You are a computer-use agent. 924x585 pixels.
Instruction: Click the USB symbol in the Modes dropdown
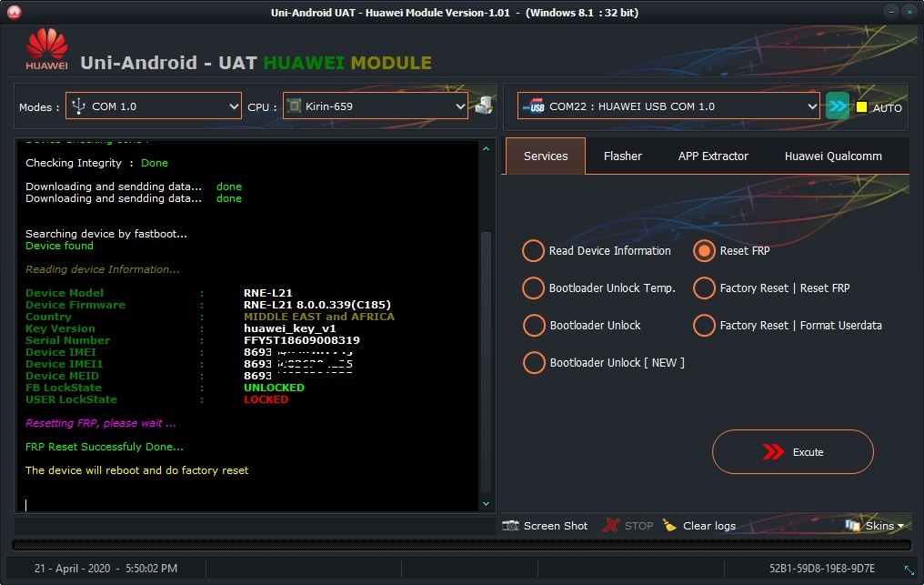click(78, 106)
